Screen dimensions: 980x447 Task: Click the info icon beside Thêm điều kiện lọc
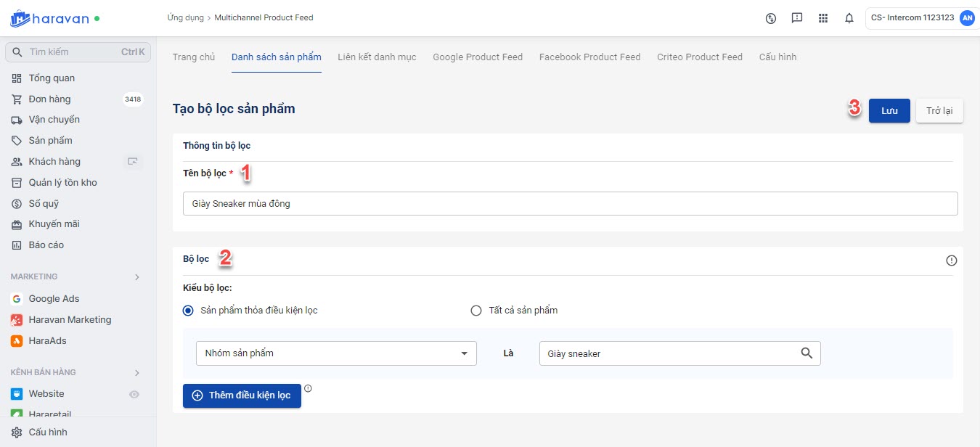[308, 388]
